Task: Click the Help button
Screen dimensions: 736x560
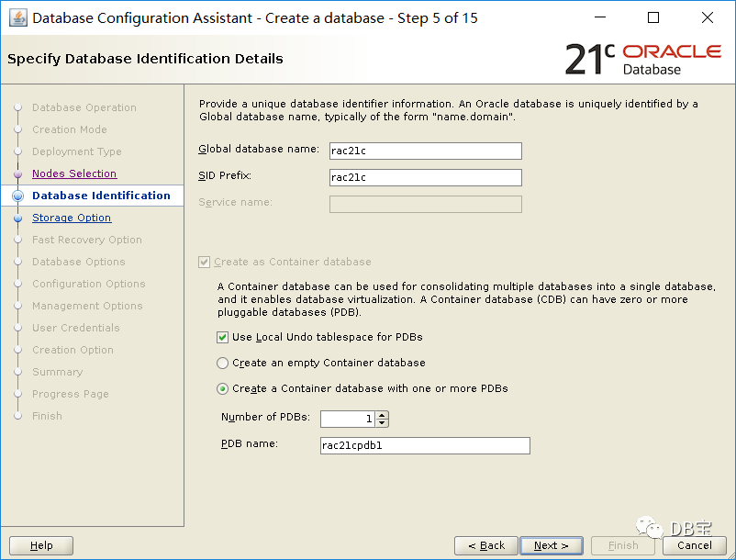Action: click(41, 545)
